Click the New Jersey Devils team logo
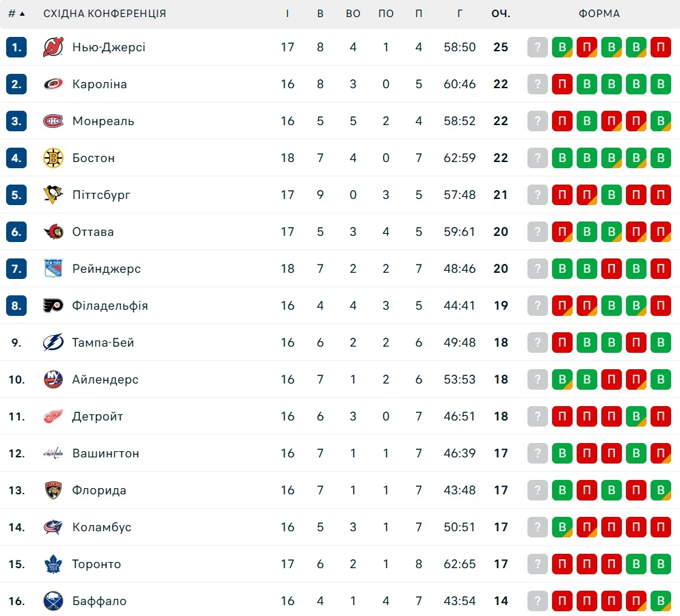Viewport: 680px width, 616px height. pyautogui.click(x=53, y=47)
